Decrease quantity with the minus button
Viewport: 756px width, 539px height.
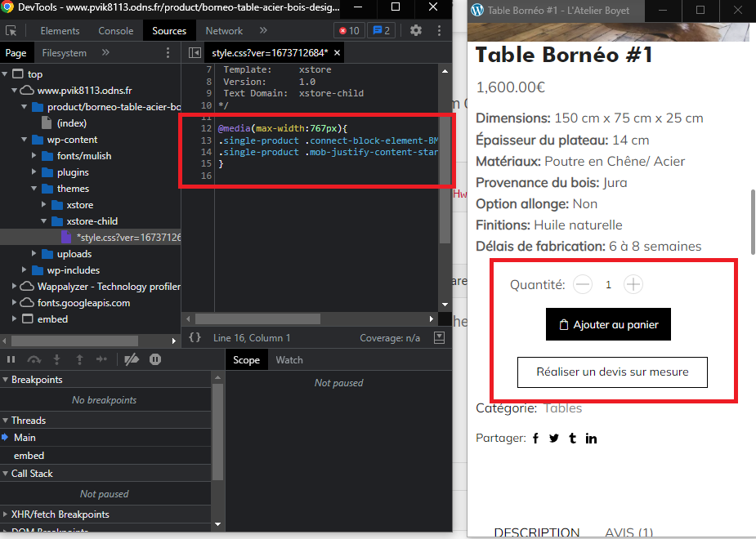click(583, 284)
